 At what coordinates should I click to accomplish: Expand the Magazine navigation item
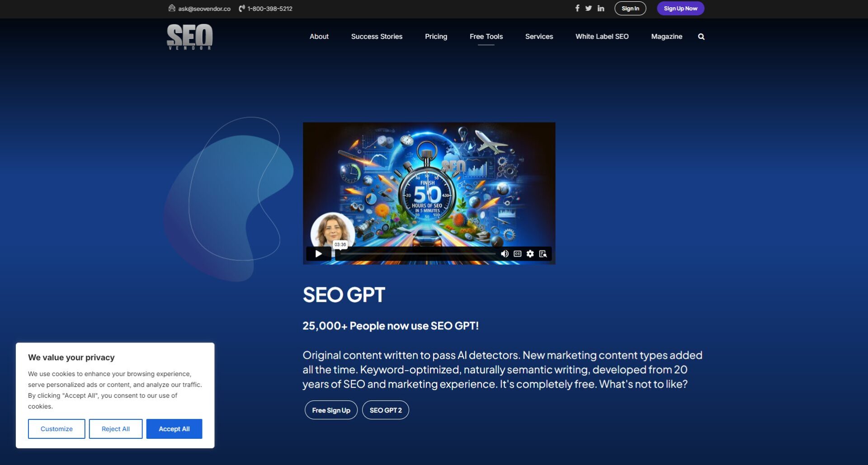click(x=667, y=36)
